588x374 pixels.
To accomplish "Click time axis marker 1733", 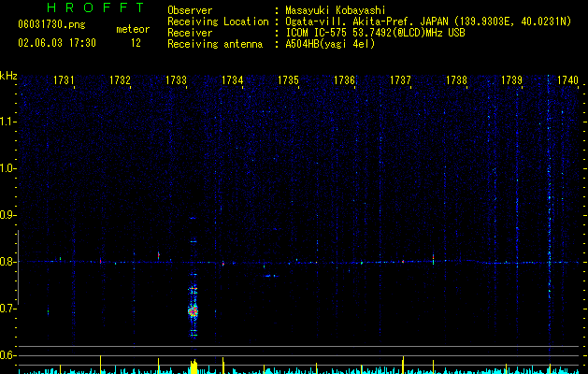I will (x=176, y=80).
